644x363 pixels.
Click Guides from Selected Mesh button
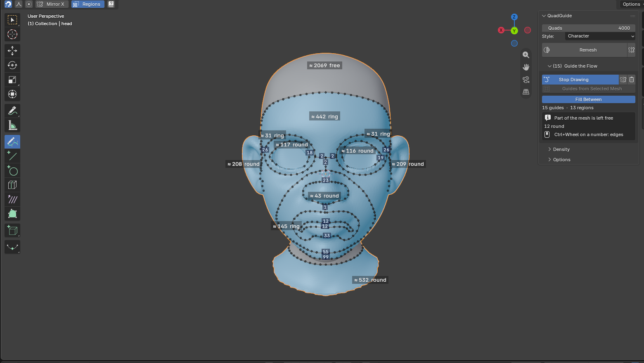[x=588, y=89]
